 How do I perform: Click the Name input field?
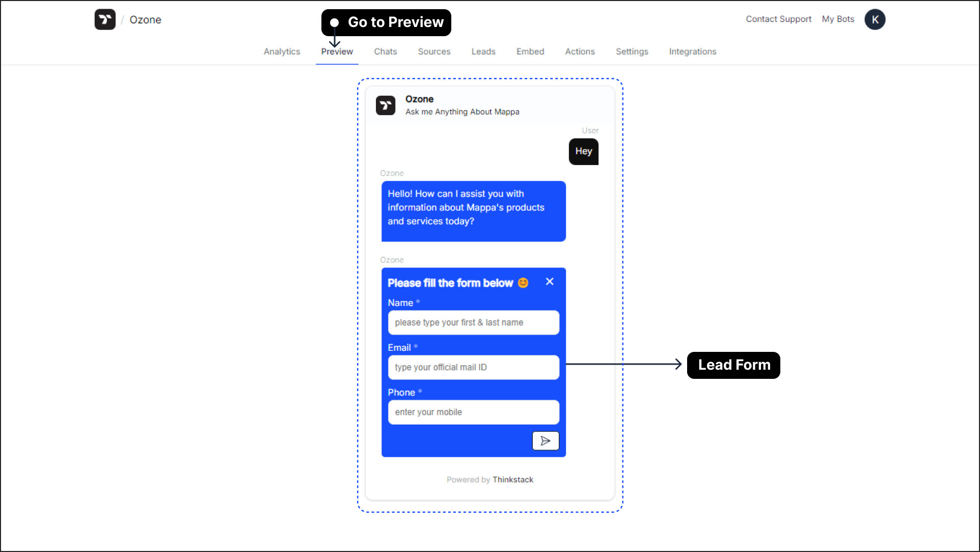coord(474,322)
